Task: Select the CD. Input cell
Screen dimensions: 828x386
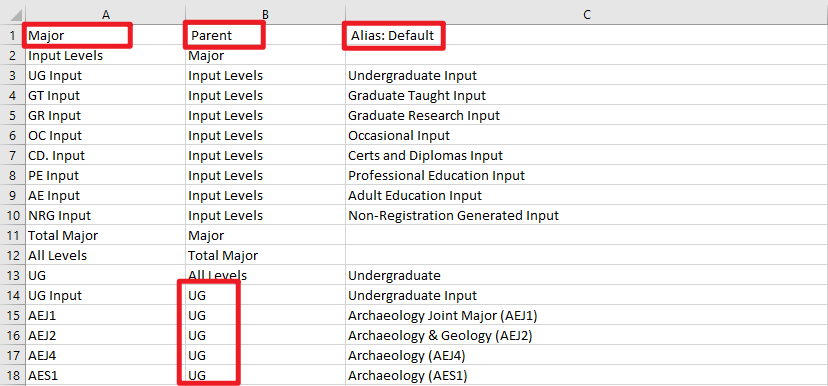Action: 106,155
